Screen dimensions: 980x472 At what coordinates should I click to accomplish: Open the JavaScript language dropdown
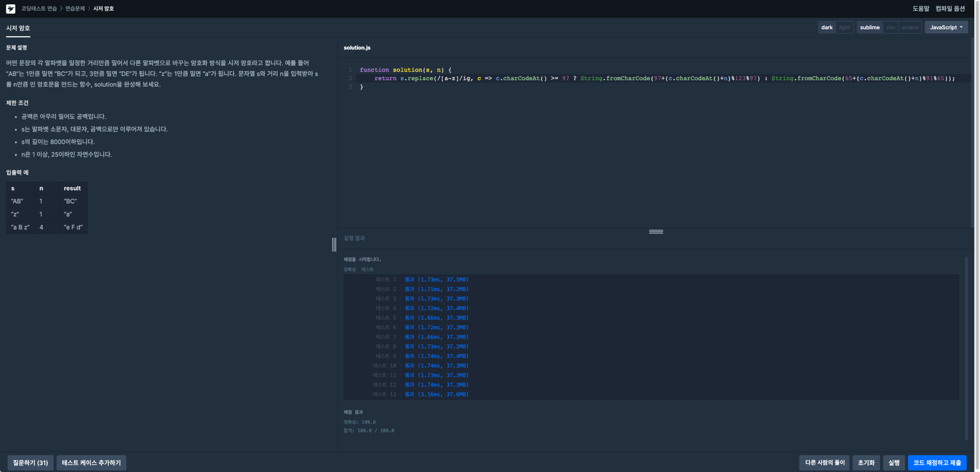pos(946,27)
